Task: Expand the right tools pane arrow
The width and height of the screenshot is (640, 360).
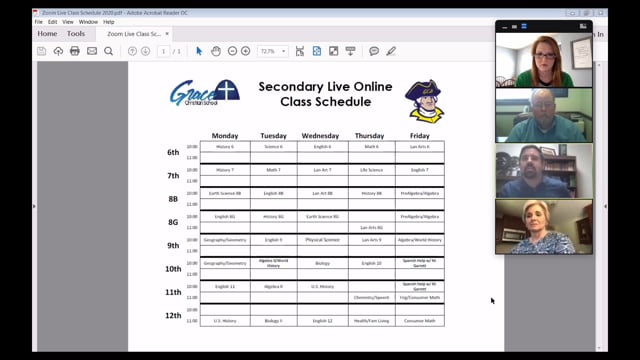Action: pos(605,206)
